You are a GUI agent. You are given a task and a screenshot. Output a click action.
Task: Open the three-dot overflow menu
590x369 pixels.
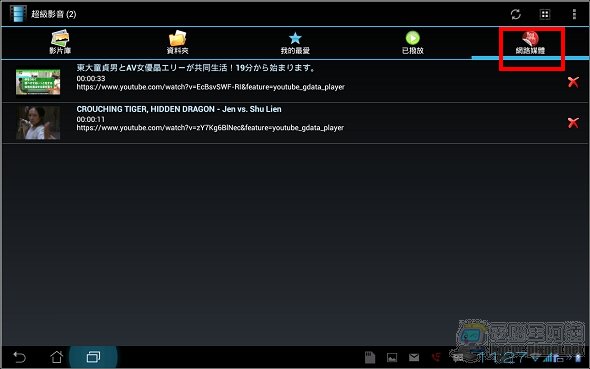pyautogui.click(x=574, y=14)
